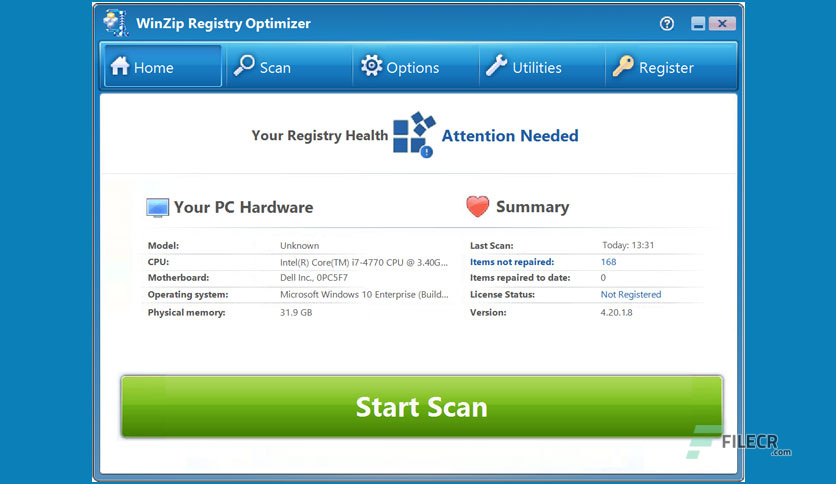Go to the Utilities tab
The image size is (836, 484).
(x=542, y=66)
